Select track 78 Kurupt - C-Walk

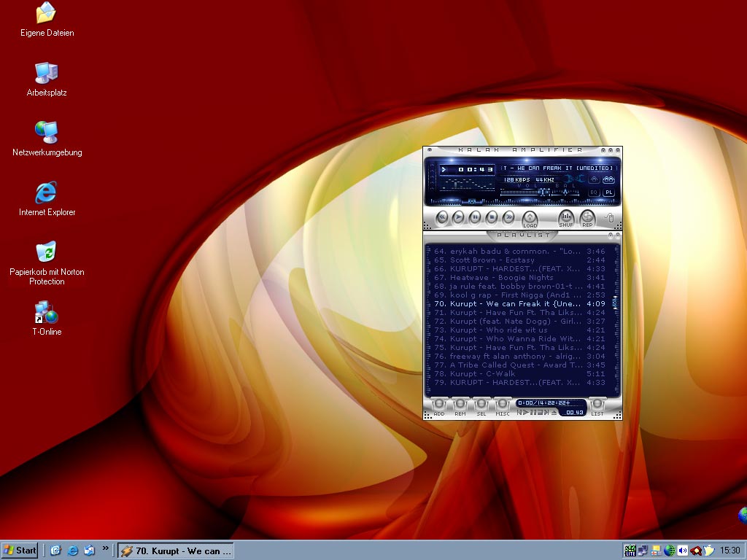click(x=519, y=374)
